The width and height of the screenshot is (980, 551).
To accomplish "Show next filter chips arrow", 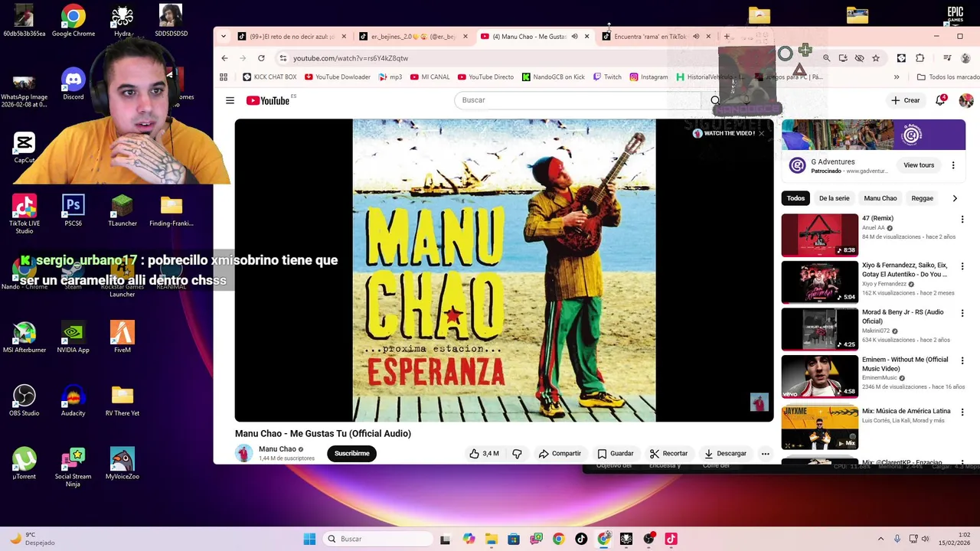I will click(955, 198).
